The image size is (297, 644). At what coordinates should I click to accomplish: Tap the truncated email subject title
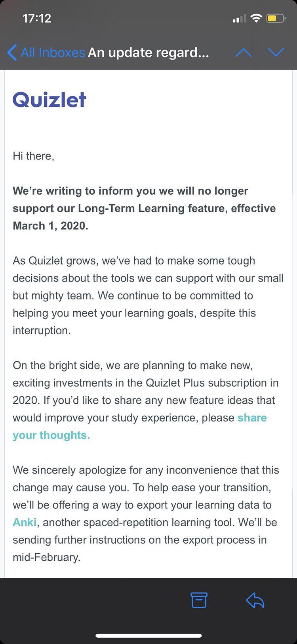(148, 52)
